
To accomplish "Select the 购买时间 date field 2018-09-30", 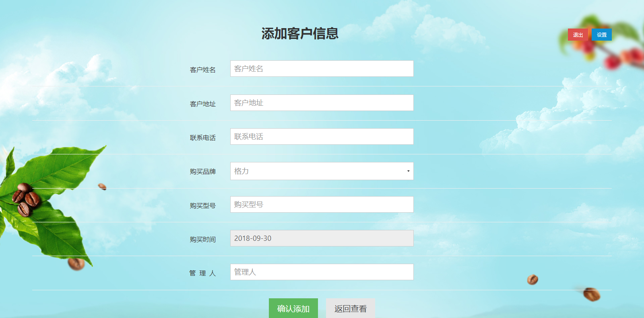I will pyautogui.click(x=322, y=238).
